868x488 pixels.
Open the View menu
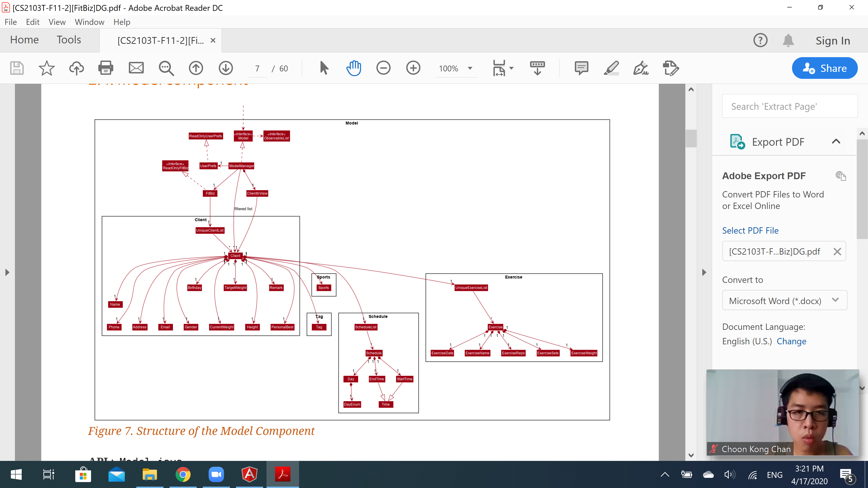[57, 22]
